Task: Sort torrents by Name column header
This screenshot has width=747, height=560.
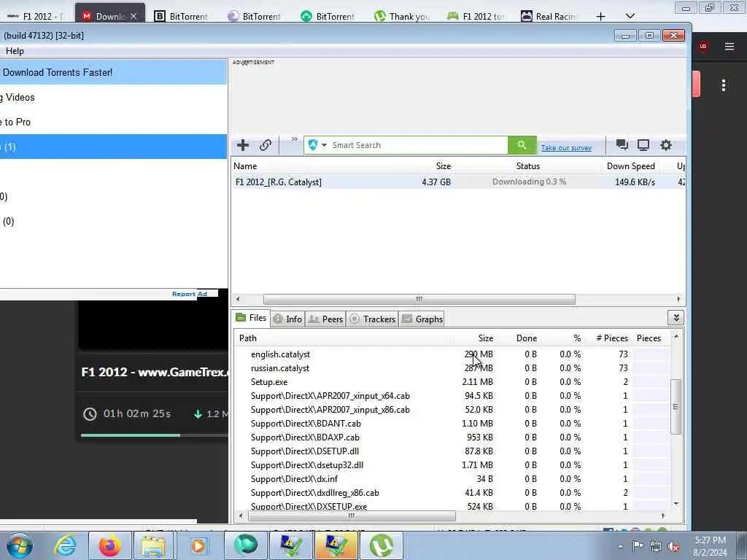Action: point(245,166)
